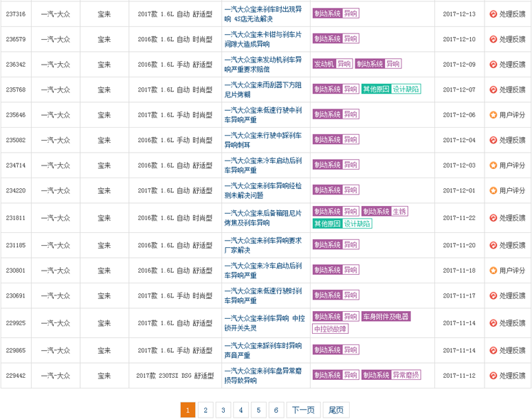
Task: Open complaint 雨刮器下方阻尼片烤糊
Action: [263, 89]
